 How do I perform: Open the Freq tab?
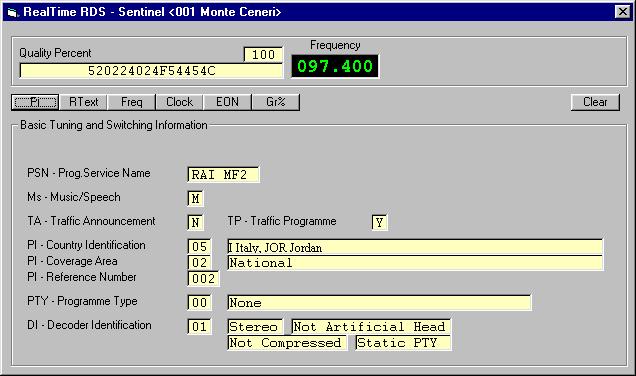[x=131, y=102]
